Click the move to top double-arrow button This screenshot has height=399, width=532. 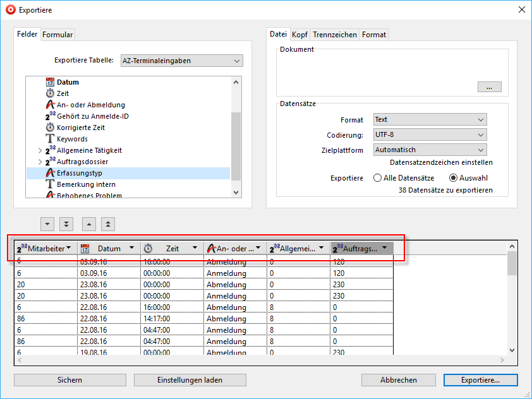pos(108,224)
